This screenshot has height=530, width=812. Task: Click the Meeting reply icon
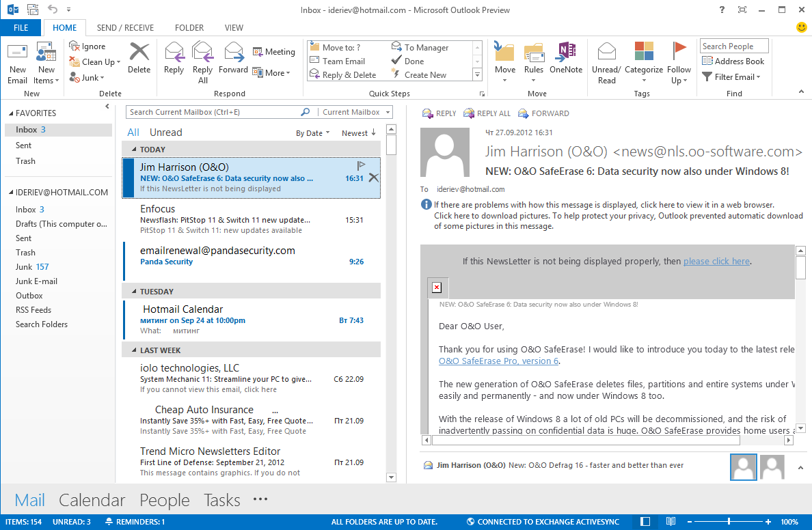[x=258, y=52]
